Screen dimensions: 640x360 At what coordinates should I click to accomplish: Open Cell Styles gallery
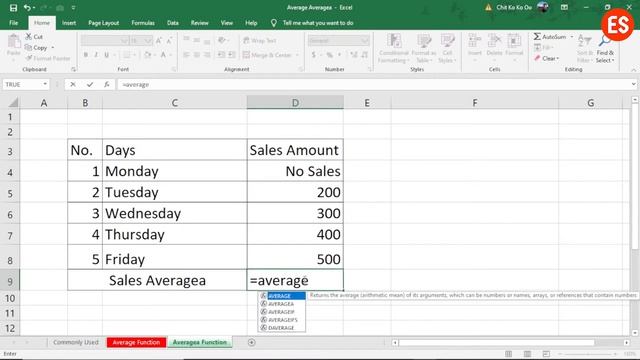click(447, 48)
